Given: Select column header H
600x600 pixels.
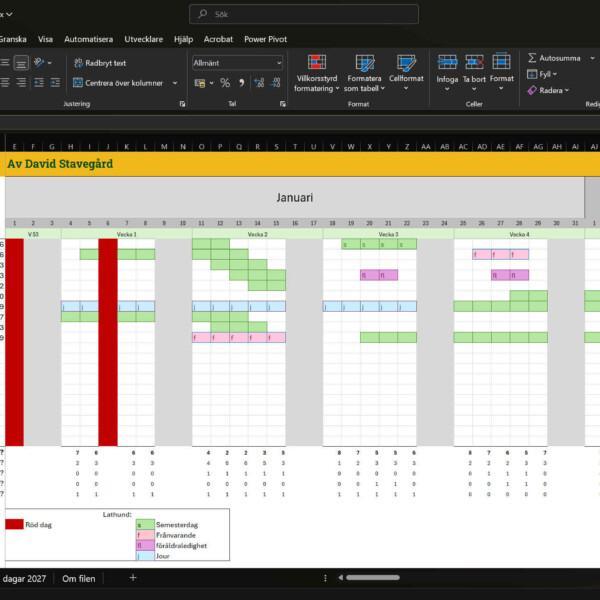Looking at the screenshot, I should [x=70, y=147].
